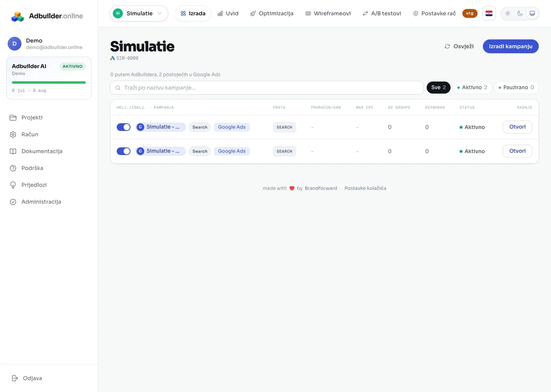Click the first row's Search tag
Viewport: 551px width, 392px height.
tap(200, 127)
